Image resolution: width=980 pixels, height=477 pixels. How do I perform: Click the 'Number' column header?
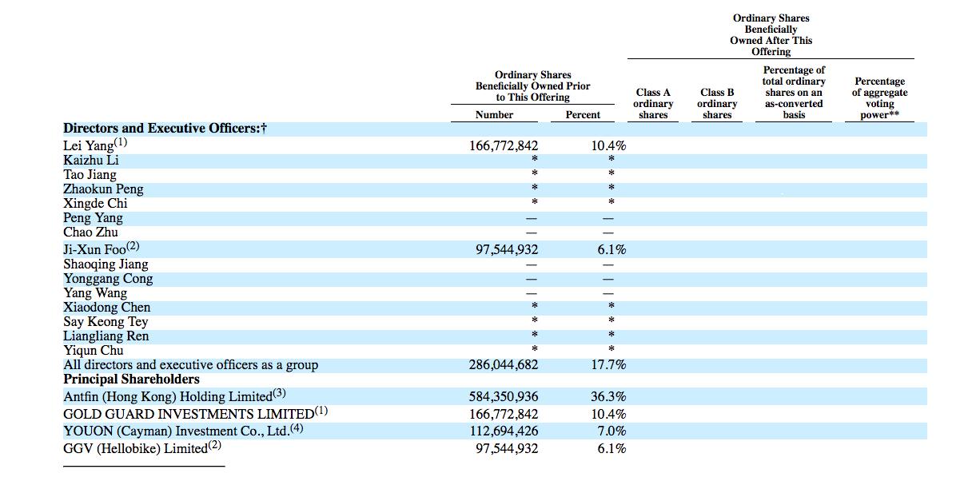[x=494, y=115]
